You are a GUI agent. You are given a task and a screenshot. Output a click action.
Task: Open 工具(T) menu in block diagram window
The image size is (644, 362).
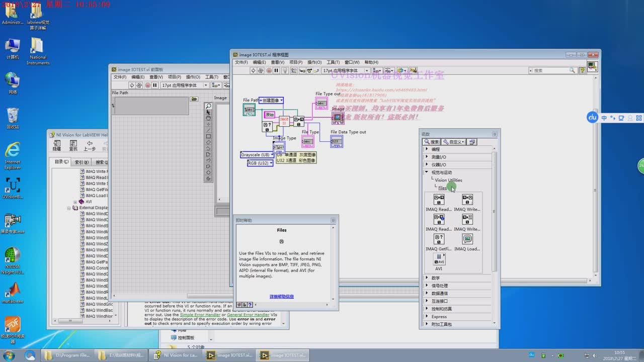pyautogui.click(x=333, y=62)
